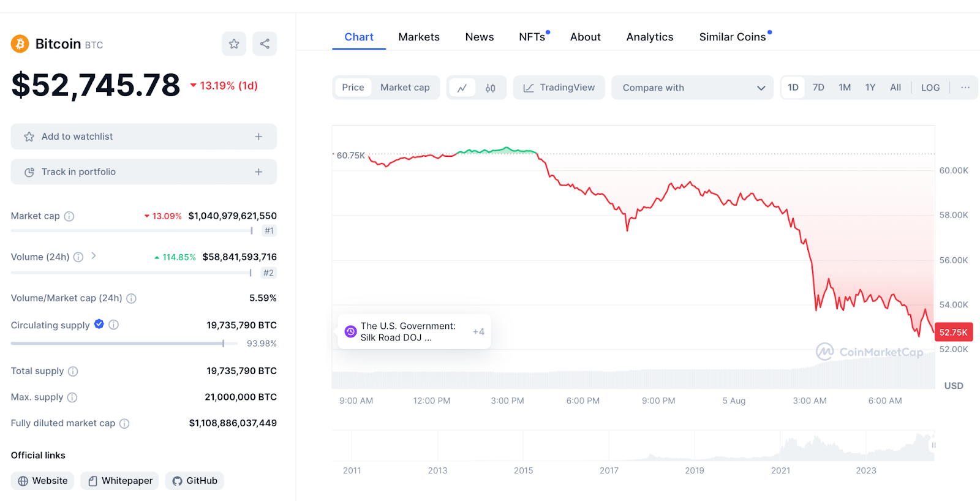Viewport: 980px width, 501px height.
Task: Click Add to watchlist button
Action: [x=144, y=137]
